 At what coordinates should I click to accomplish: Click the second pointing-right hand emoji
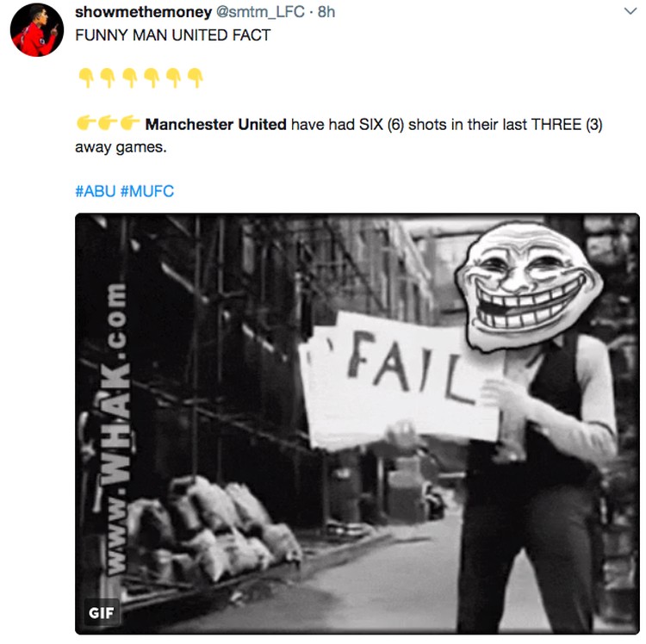[x=108, y=123]
